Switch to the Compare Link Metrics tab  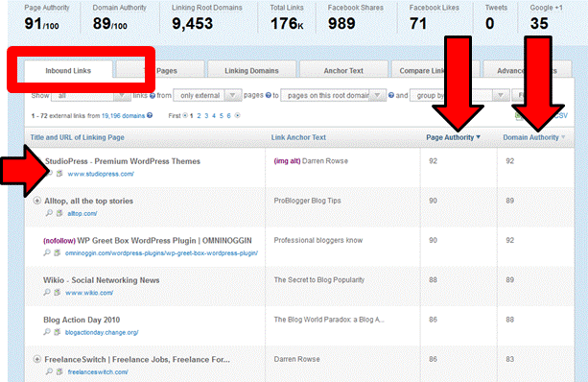[x=435, y=71]
